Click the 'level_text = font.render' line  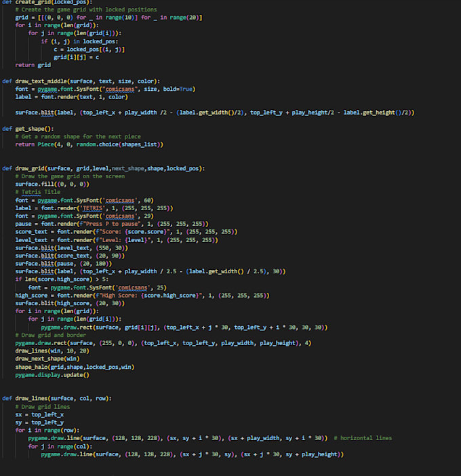(x=117, y=240)
